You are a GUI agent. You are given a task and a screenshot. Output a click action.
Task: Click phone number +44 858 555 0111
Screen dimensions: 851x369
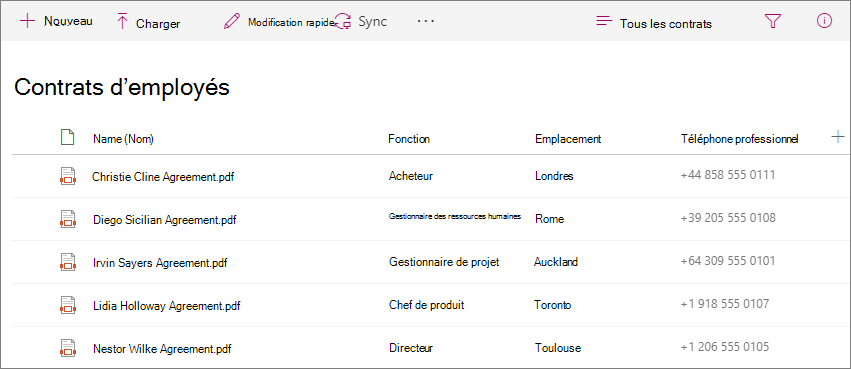(x=727, y=175)
